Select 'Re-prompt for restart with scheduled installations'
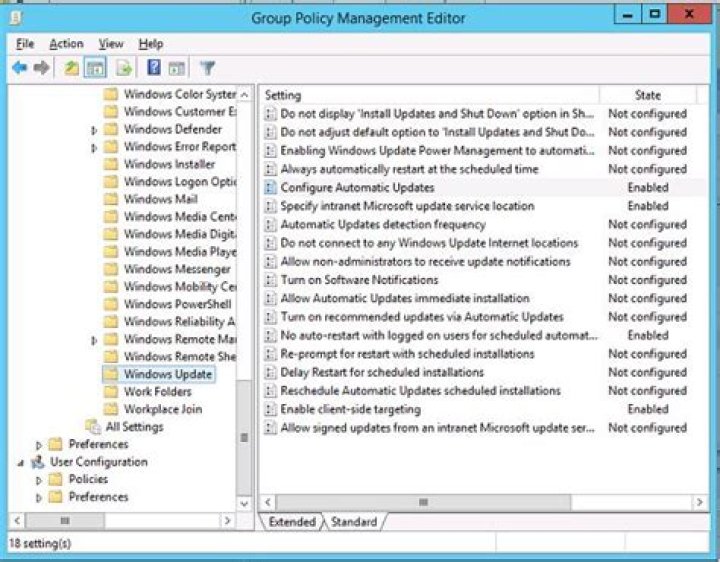This screenshot has width=720, height=562. (407, 354)
